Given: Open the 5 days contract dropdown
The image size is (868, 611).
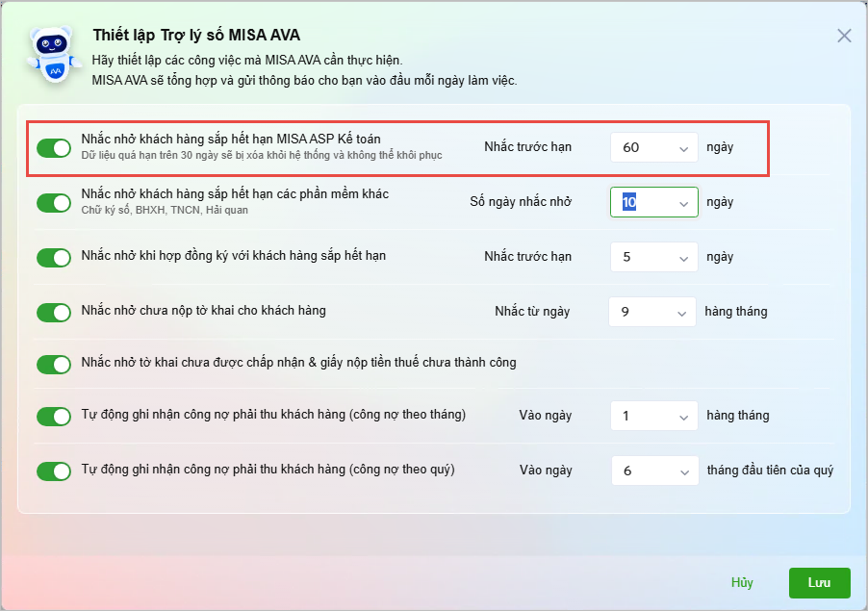Looking at the screenshot, I should (653, 257).
